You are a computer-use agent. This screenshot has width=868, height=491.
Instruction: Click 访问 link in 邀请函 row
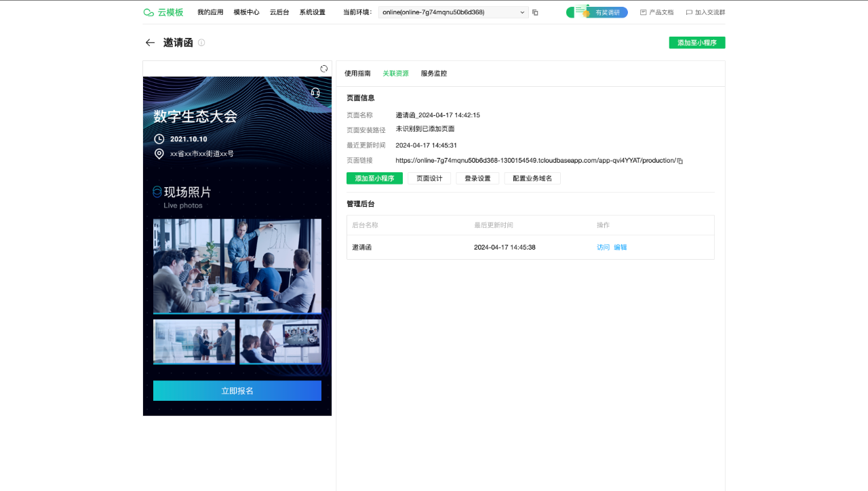[x=604, y=248]
